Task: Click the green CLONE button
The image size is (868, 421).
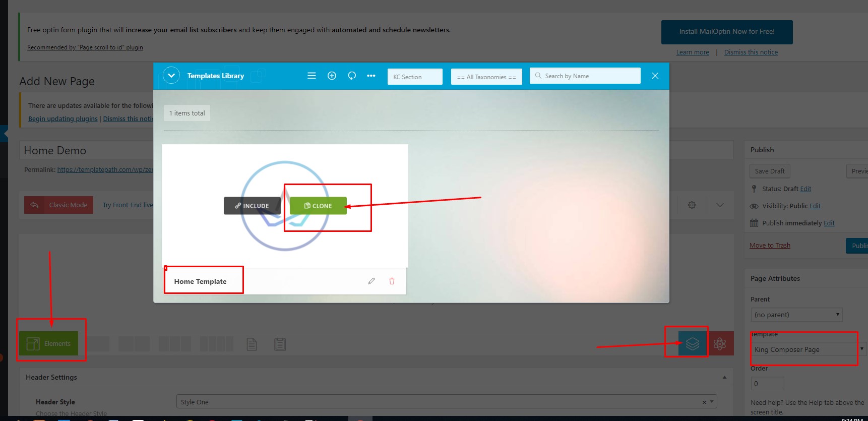Action: tap(318, 206)
